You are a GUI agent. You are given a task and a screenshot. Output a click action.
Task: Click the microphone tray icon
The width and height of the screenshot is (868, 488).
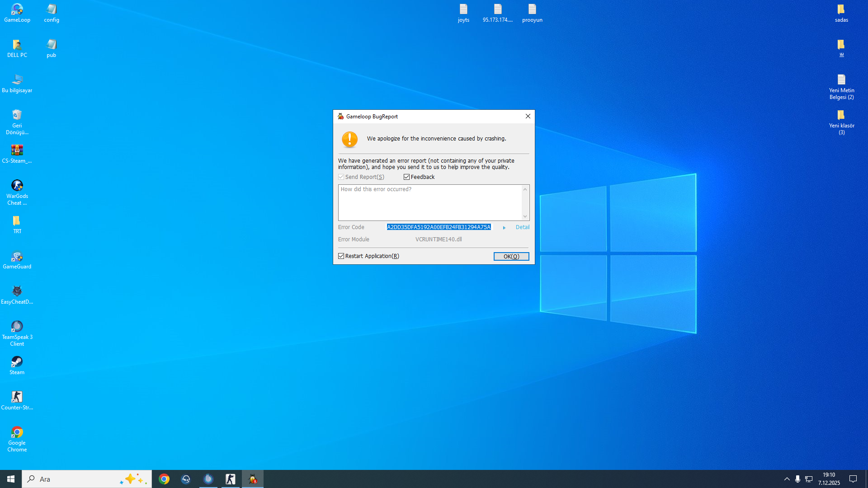797,479
